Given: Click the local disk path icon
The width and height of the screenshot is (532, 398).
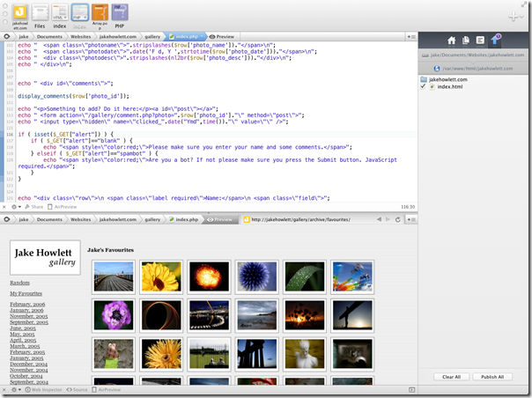Looking at the screenshot, I should click(x=425, y=55).
